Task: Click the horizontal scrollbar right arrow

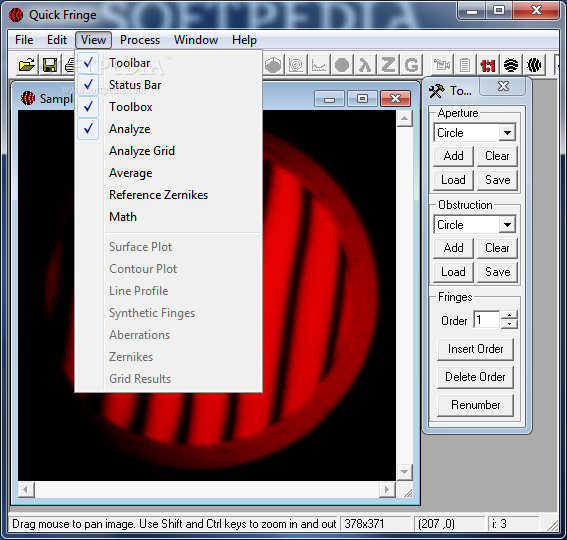Action: pos(387,490)
